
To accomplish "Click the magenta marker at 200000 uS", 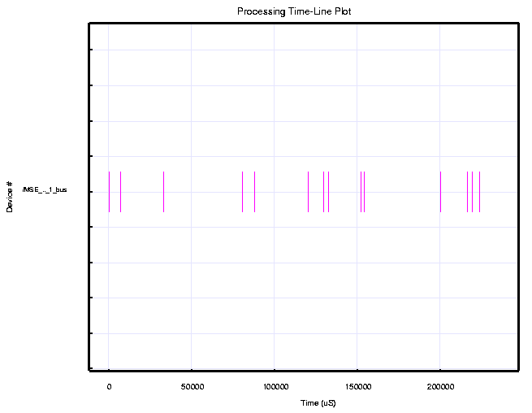I will pos(440,192).
